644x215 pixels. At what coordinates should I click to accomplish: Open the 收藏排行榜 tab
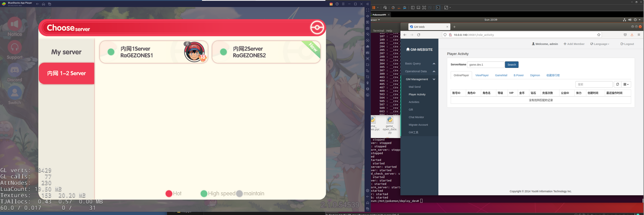pos(553,75)
